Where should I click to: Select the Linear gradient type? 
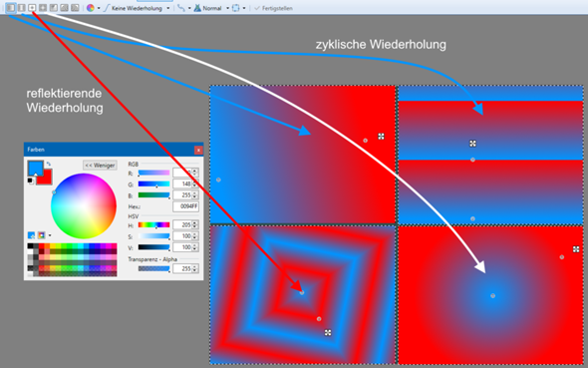click(11, 8)
